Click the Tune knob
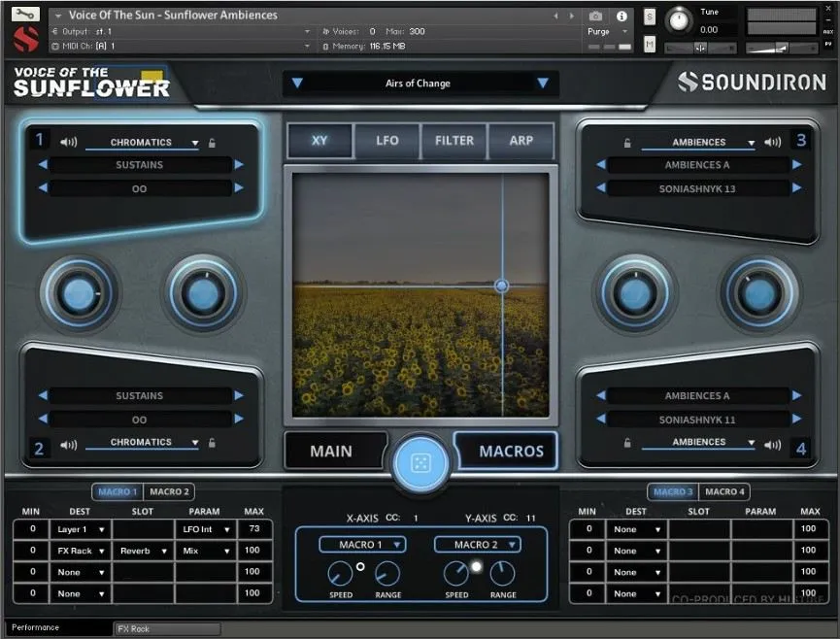The image size is (840, 639). pyautogui.click(x=678, y=21)
